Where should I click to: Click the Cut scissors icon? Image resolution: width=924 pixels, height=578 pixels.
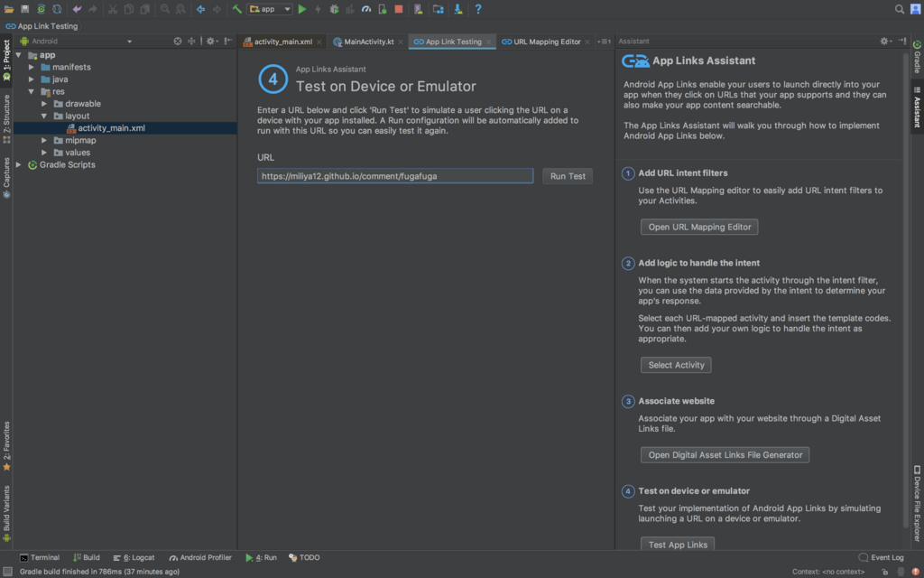coord(113,9)
